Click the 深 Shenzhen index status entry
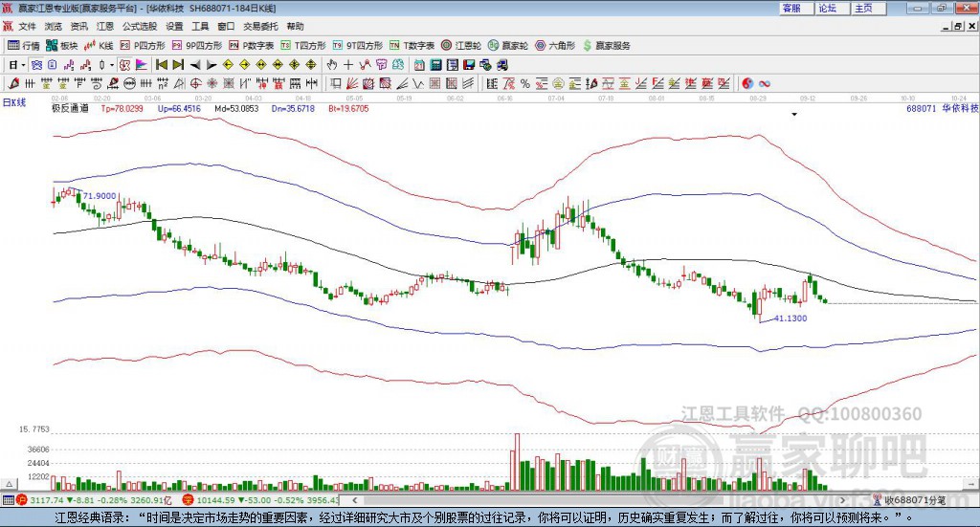Image resolution: width=980 pixels, height=527 pixels. coord(260,500)
